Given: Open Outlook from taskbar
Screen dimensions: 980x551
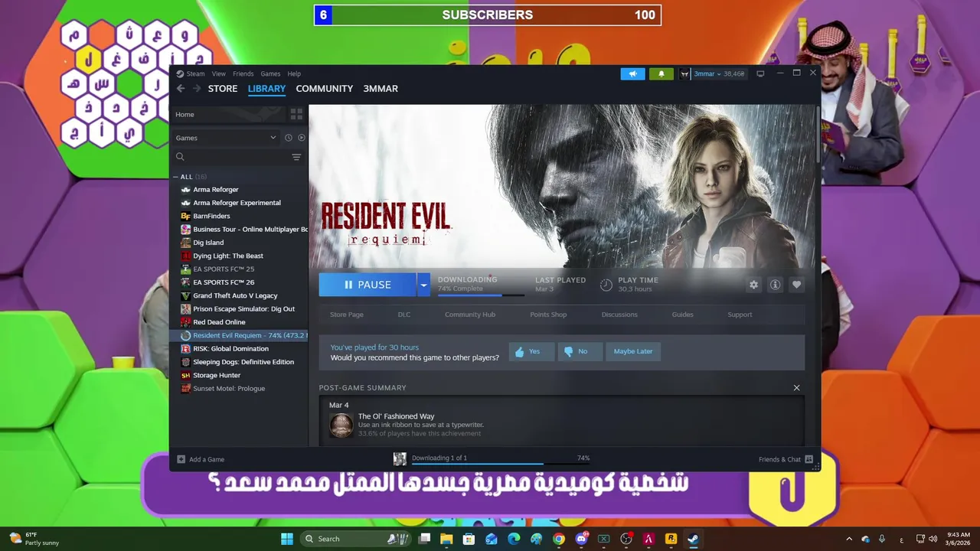Looking at the screenshot, I should [491, 539].
